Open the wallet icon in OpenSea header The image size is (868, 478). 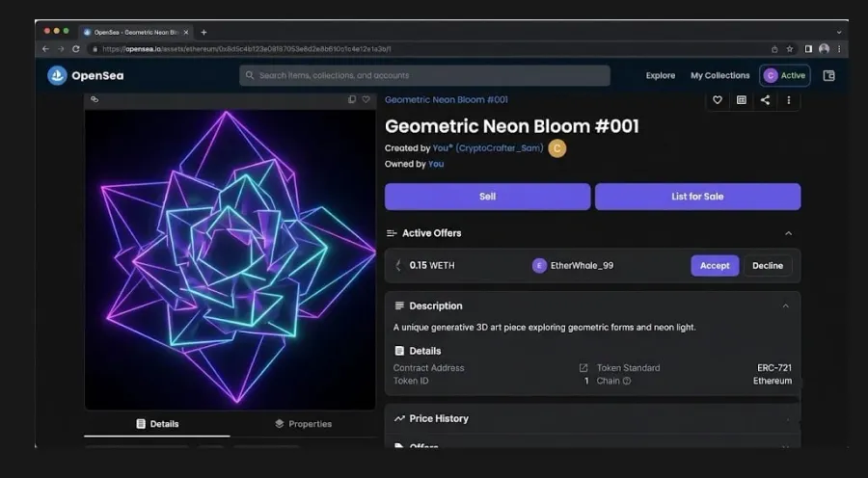pyautogui.click(x=828, y=76)
